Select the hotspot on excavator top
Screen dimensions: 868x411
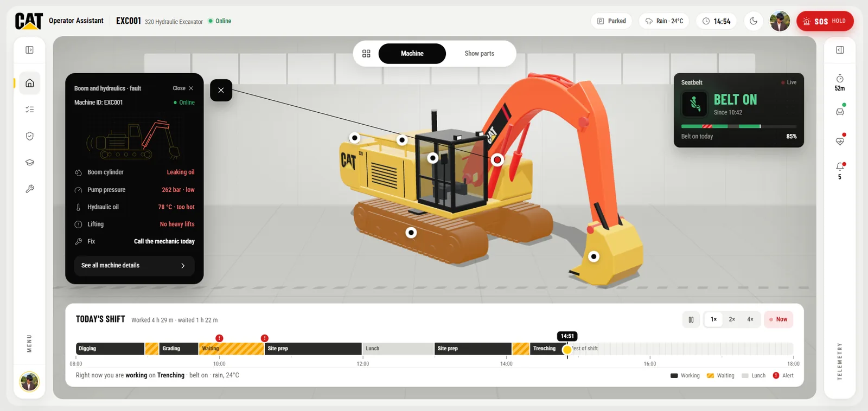[x=402, y=140]
